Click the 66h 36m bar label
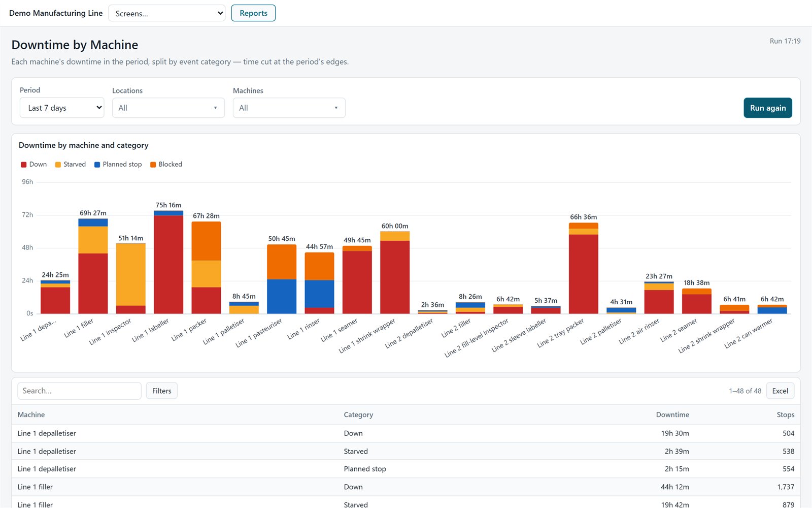The image size is (812, 508). 584,217
